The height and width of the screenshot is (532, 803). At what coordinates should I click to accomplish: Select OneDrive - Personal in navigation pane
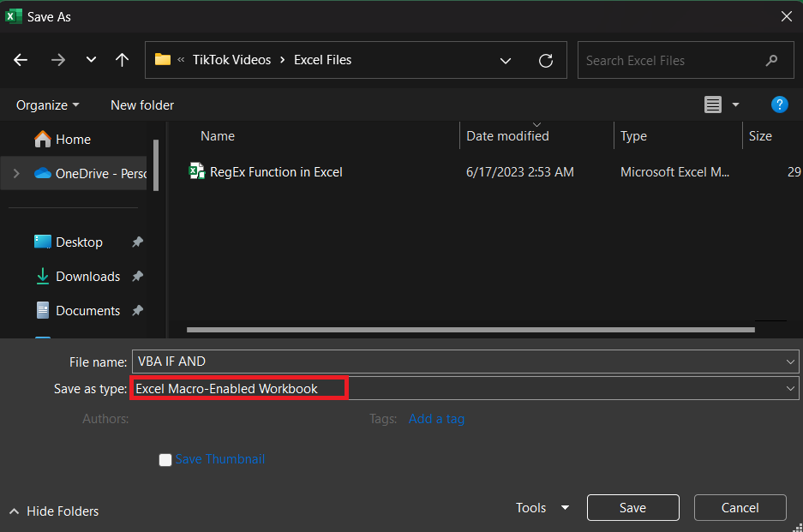(x=90, y=174)
